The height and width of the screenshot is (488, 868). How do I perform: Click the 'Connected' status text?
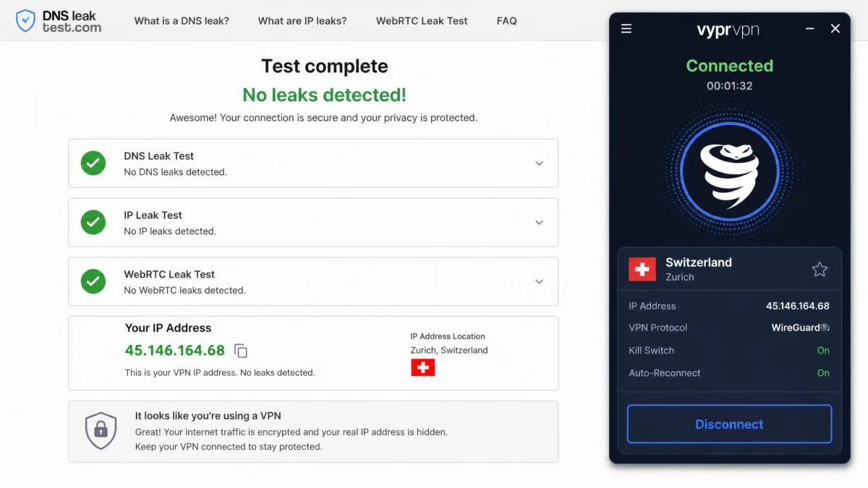pyautogui.click(x=729, y=66)
